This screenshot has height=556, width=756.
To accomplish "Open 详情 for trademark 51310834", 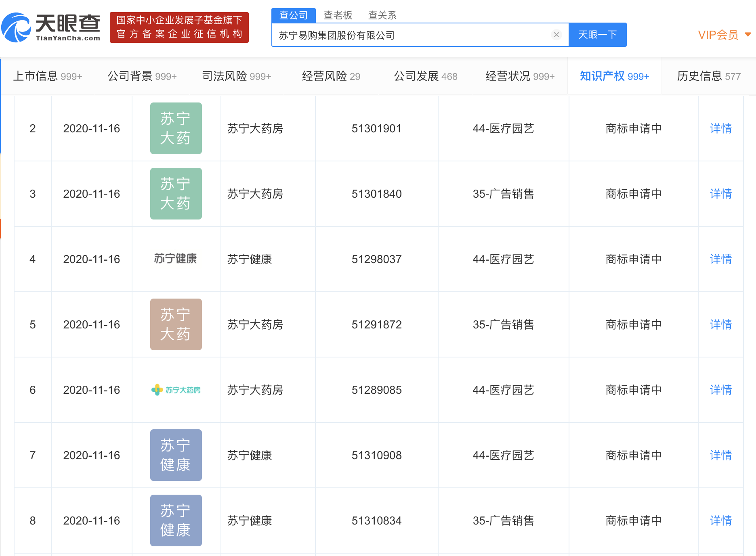I will [x=720, y=520].
